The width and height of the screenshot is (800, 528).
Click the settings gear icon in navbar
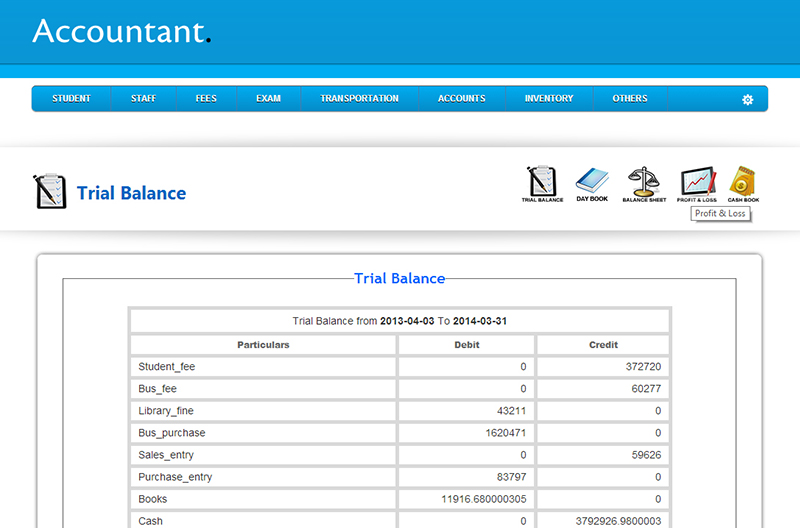point(747,100)
